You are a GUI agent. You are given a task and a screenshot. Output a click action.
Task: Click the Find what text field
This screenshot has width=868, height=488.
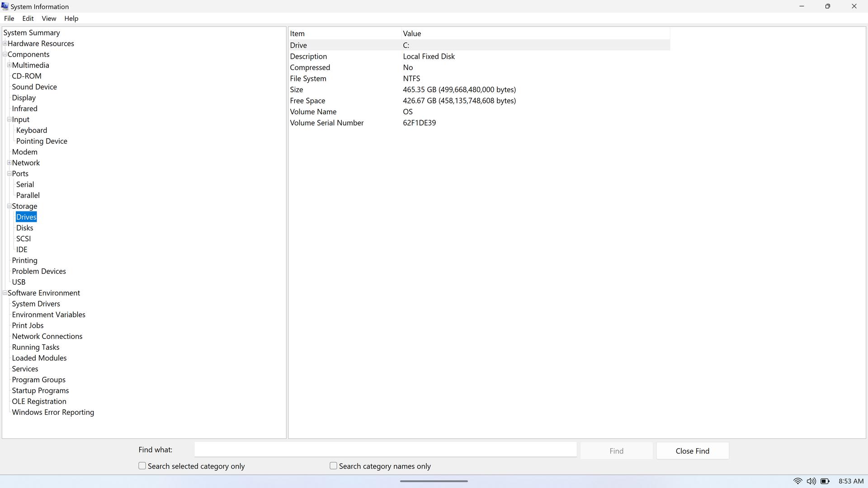point(385,450)
